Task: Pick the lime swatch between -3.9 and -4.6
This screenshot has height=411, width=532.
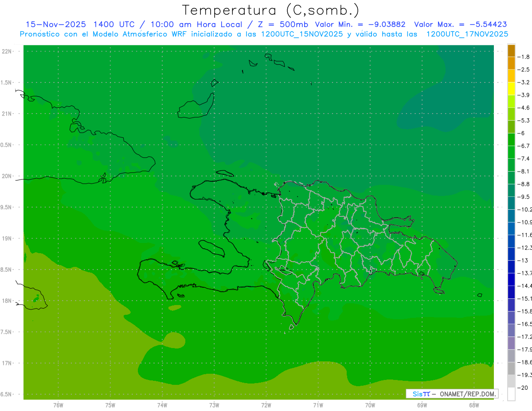Action: [x=511, y=102]
